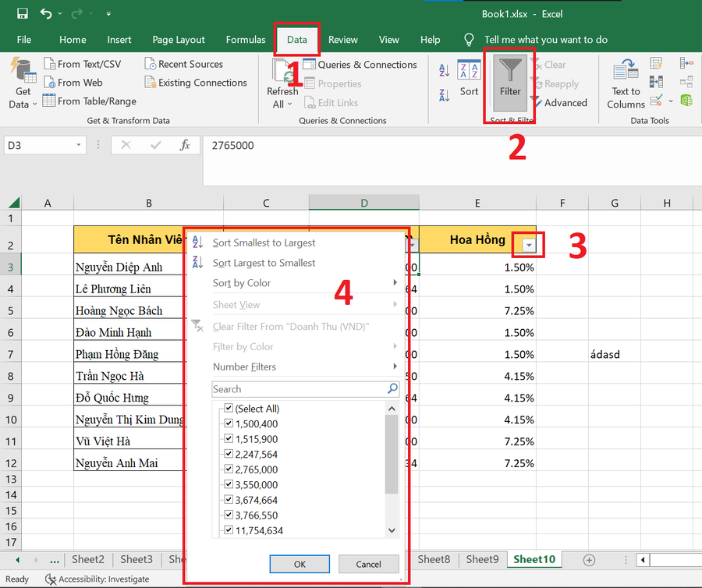Click the Save icon in title bar
Viewport: 702px width, 588px height.
point(22,13)
